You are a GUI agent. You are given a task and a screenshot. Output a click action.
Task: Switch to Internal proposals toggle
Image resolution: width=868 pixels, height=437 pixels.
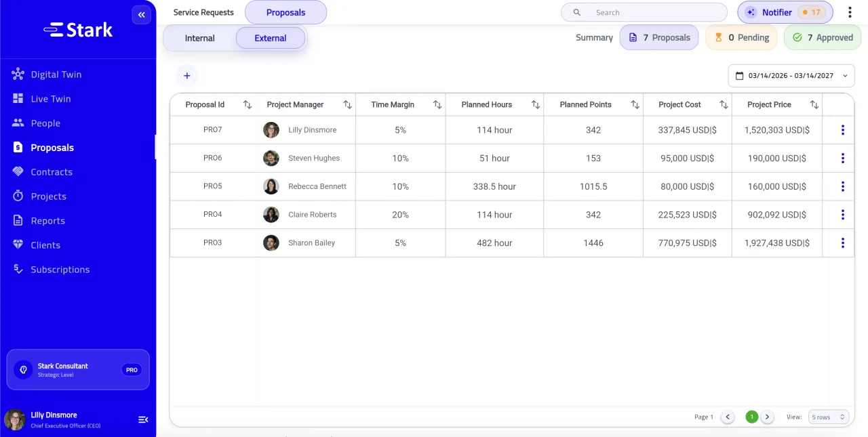199,39
